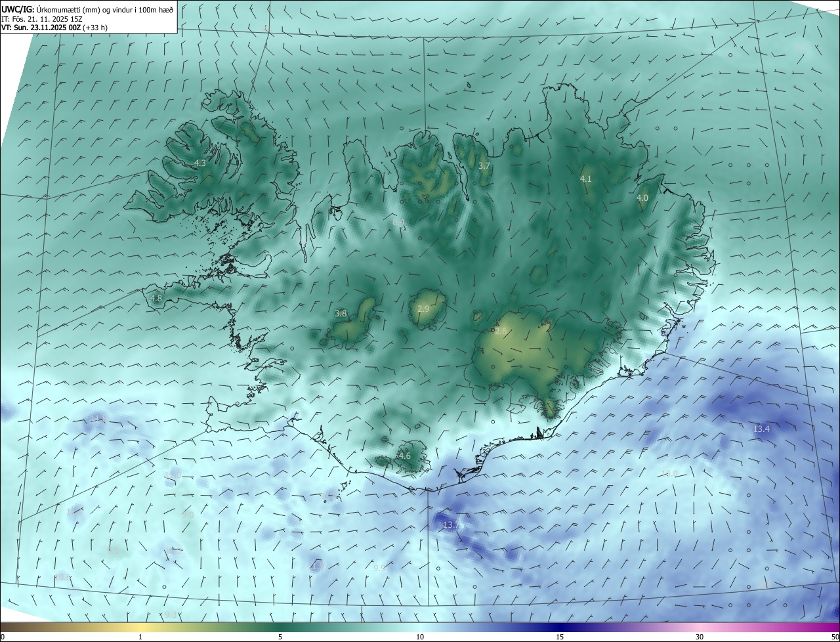Click the 0 tick on the color scale
This screenshot has height=642, width=840.
coord(3,637)
